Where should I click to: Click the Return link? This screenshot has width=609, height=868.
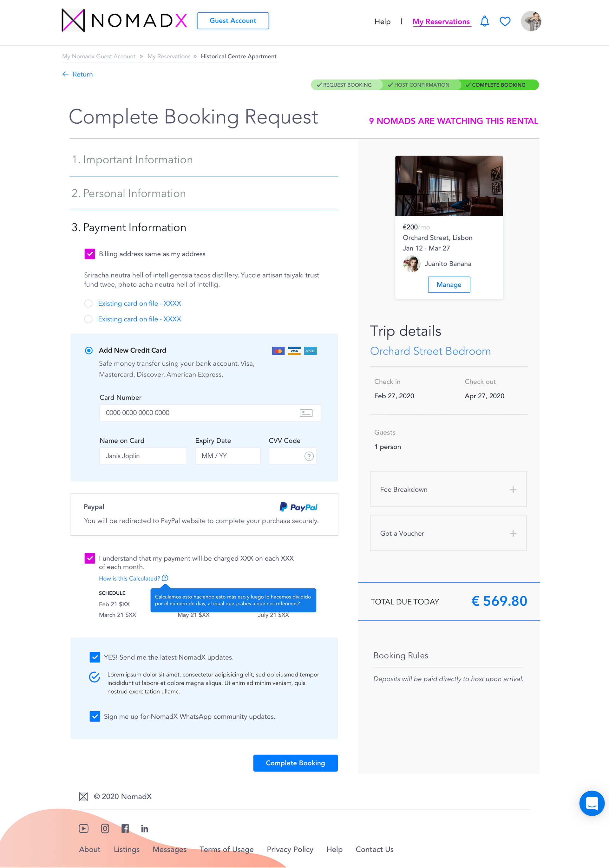(77, 74)
